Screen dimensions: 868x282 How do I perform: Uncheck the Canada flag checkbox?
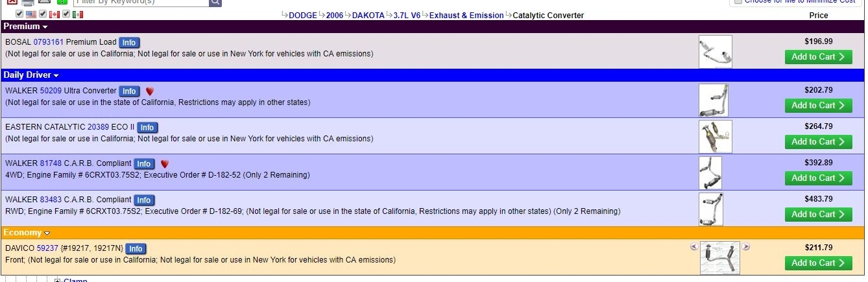[x=43, y=14]
